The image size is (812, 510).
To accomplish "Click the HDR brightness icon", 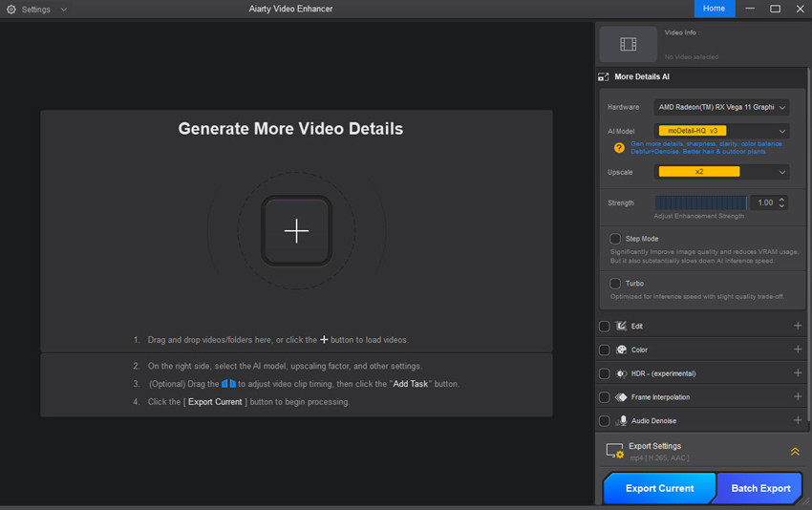I will coord(621,373).
